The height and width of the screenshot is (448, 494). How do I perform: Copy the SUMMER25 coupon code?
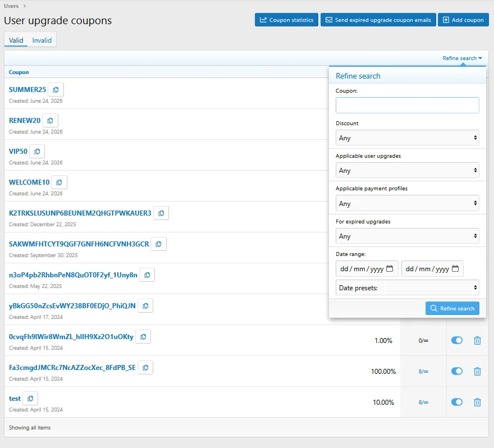tap(56, 90)
